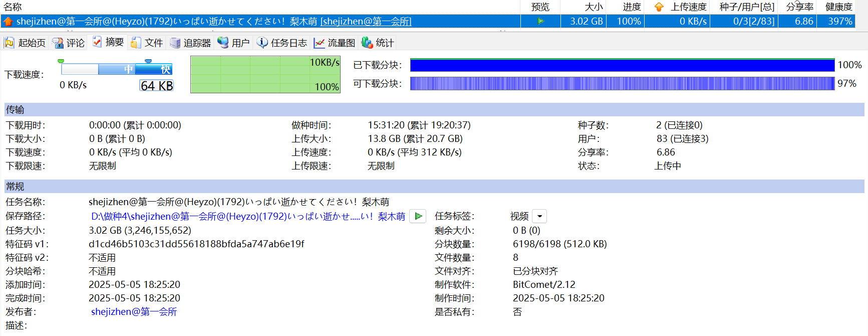This screenshot has height=336, width=868.
Task: Click the 任务日志 info icon
Action: (x=262, y=43)
